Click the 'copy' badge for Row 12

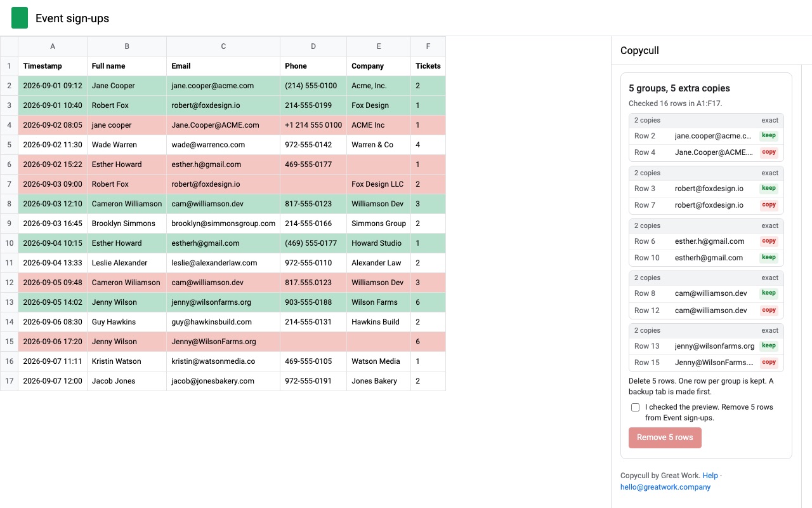(x=769, y=311)
